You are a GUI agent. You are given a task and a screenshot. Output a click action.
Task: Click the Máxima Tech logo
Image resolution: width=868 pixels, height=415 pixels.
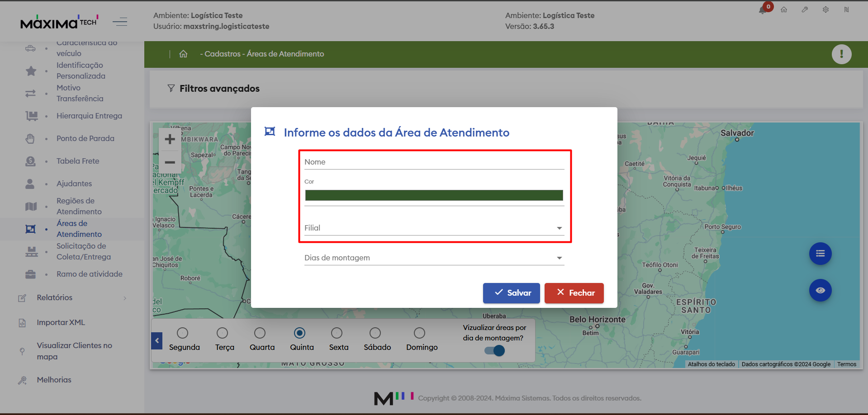pyautogui.click(x=59, y=22)
